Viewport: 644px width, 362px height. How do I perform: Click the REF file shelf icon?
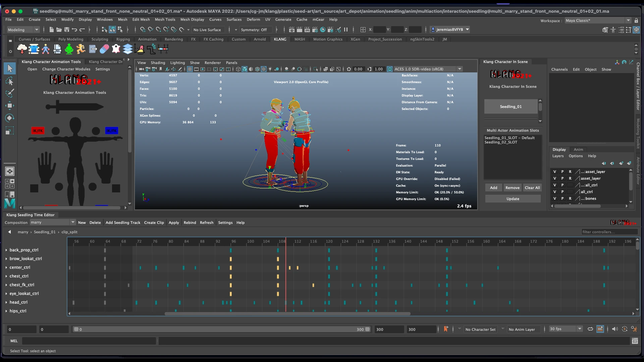pyautogui.click(x=57, y=49)
